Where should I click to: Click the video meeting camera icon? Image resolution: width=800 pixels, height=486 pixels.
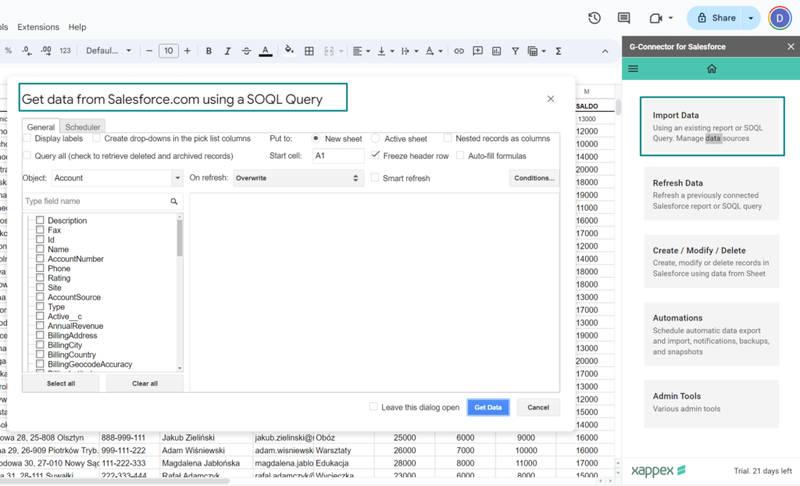656,18
